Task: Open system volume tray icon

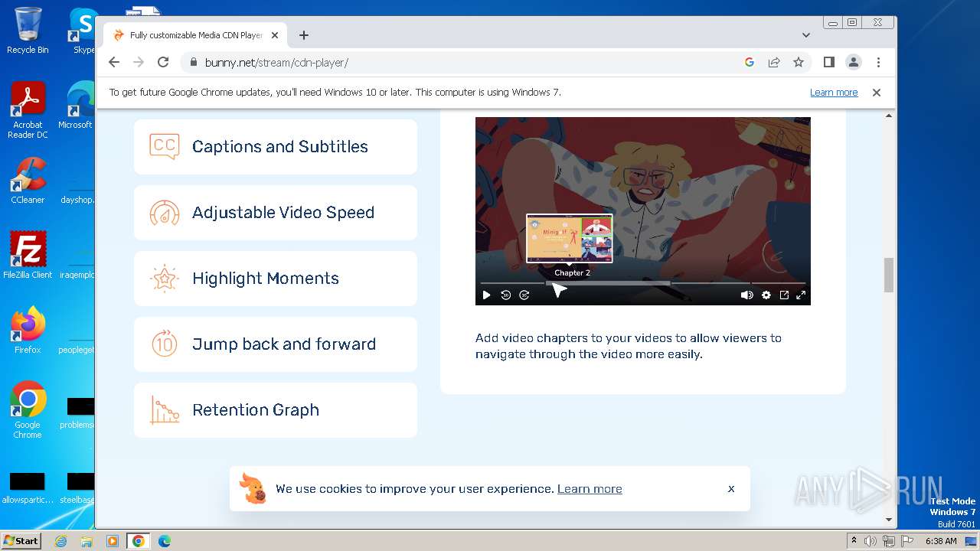Action: [x=871, y=541]
